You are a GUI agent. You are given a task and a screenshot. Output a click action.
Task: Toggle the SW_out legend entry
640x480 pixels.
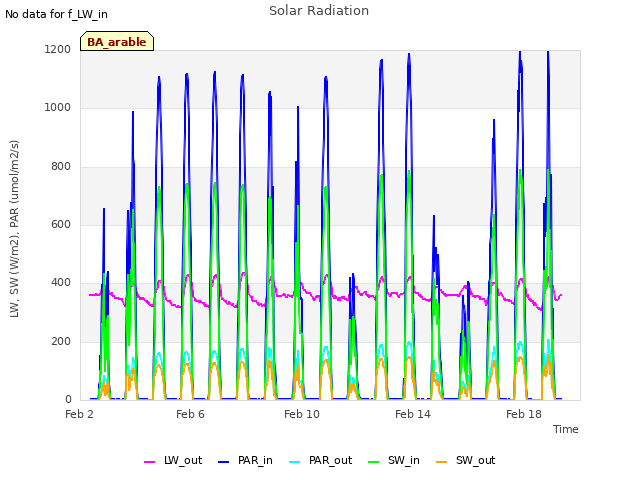(466, 460)
